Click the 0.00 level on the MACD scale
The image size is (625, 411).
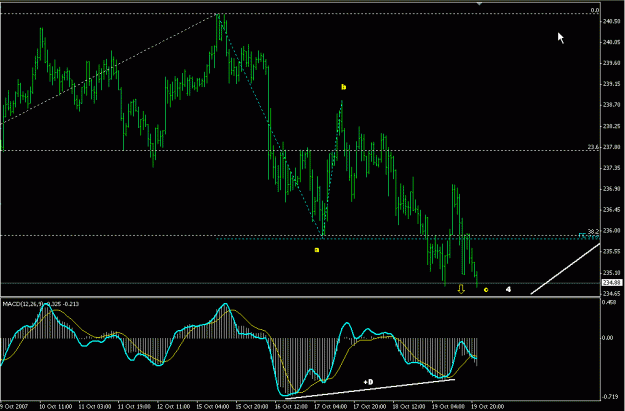pyautogui.click(x=608, y=338)
